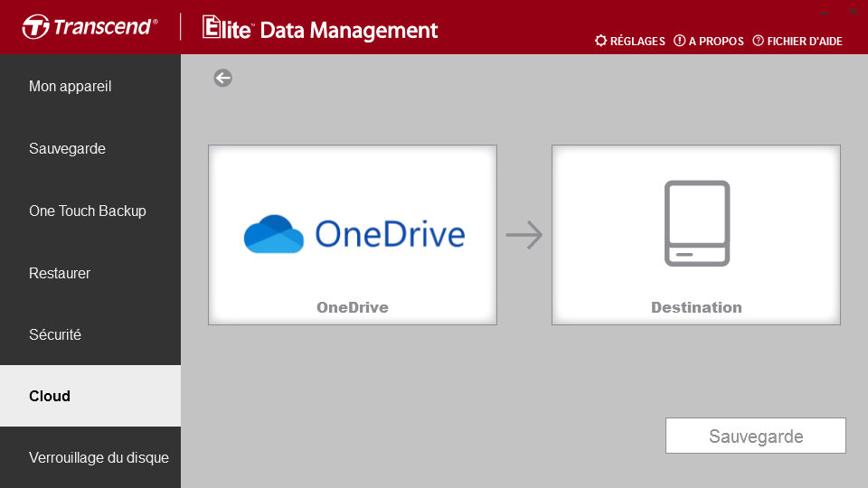Minimize the application window
This screenshot has width=868, height=488.
[825, 12]
